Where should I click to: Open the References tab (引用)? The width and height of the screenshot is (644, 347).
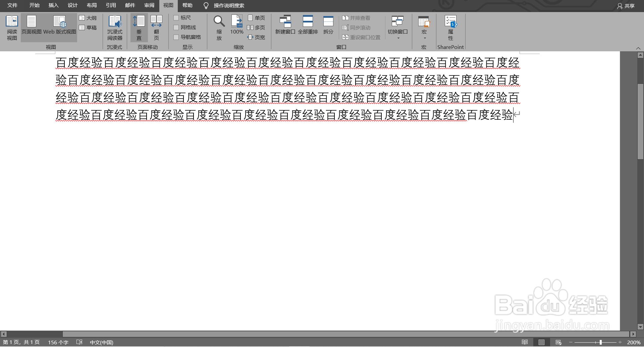pos(111,5)
